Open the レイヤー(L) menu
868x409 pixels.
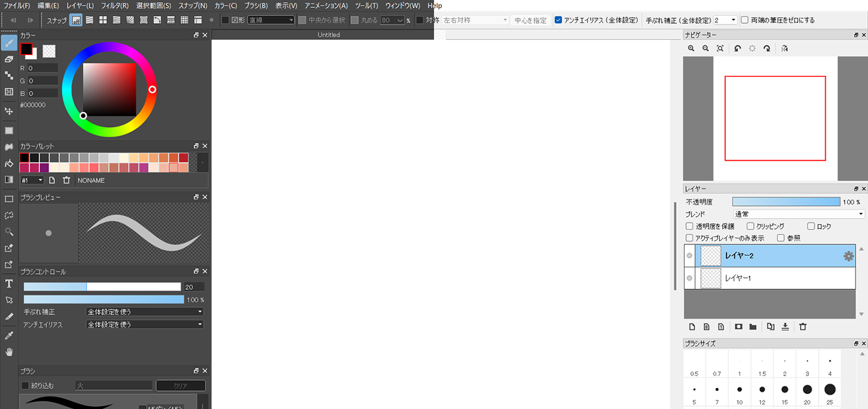click(x=79, y=6)
